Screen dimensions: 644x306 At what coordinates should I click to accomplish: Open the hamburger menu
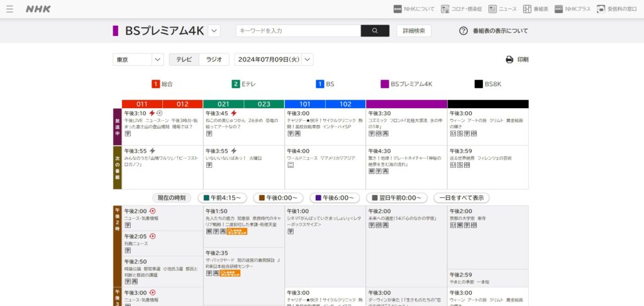(9, 9)
